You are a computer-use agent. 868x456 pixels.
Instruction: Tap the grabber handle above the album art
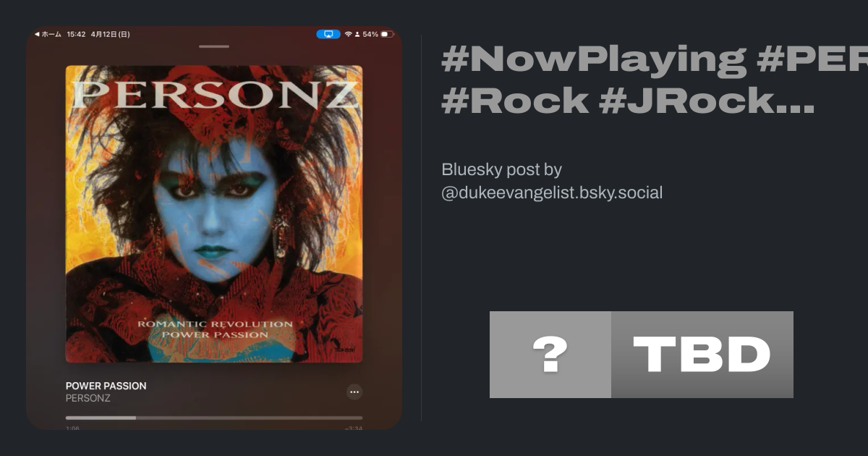pos(214,46)
